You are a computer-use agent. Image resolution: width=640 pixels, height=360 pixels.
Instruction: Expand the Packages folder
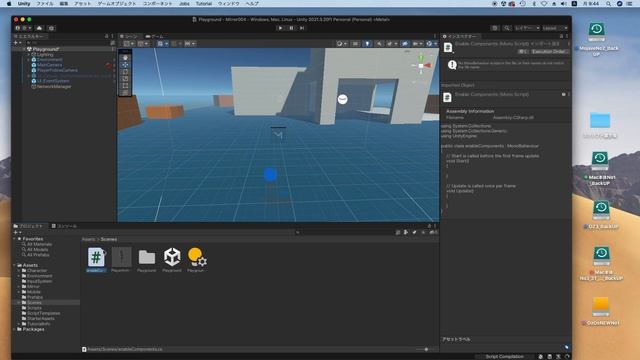pos(15,329)
